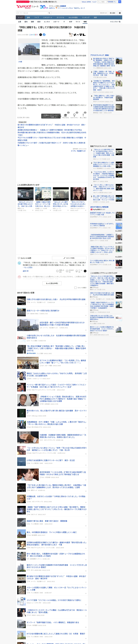Click the もっと見る(64件) button
The width and height of the screenshot is (138, 644).
click(x=52, y=283)
